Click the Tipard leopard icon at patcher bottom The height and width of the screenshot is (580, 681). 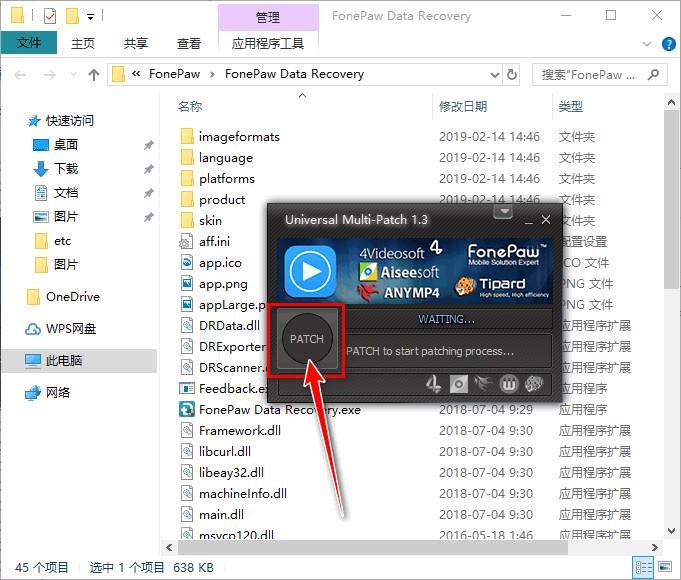pyautogui.click(x=534, y=384)
